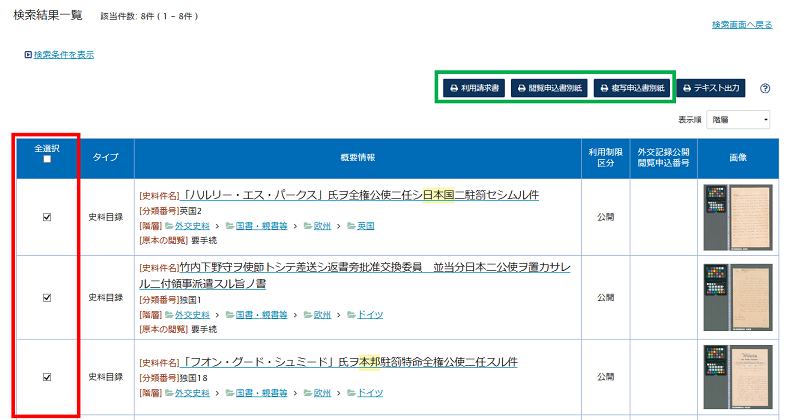787x420 pixels.
Task: Open ドイツ in the 独国1 row
Action: pyautogui.click(x=370, y=315)
